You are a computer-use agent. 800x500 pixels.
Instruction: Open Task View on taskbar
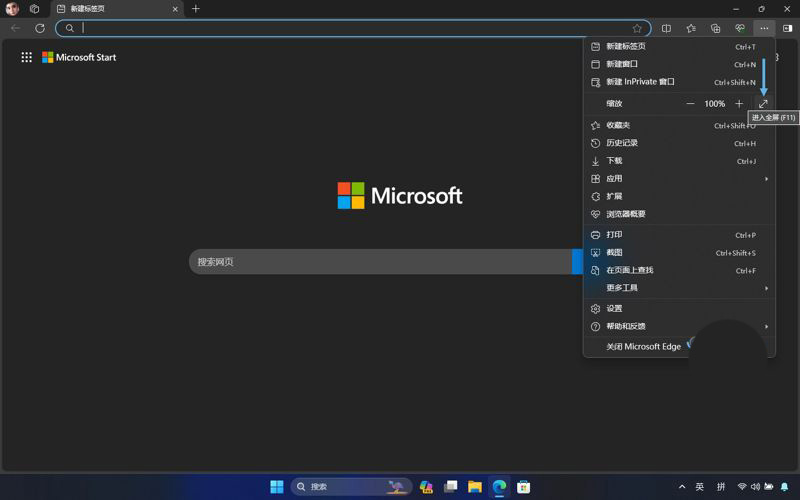451,487
